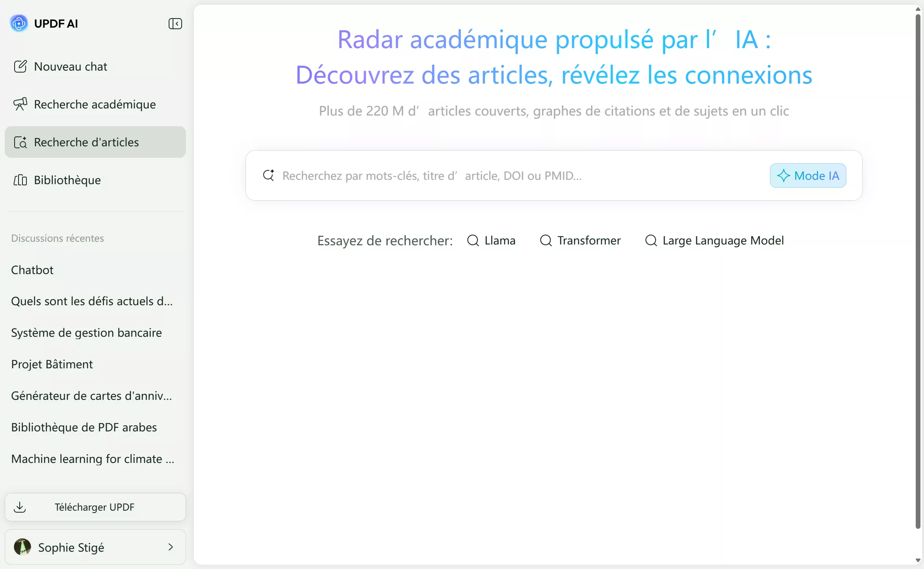Click the search magnifier icon in the search bar

[x=268, y=175]
